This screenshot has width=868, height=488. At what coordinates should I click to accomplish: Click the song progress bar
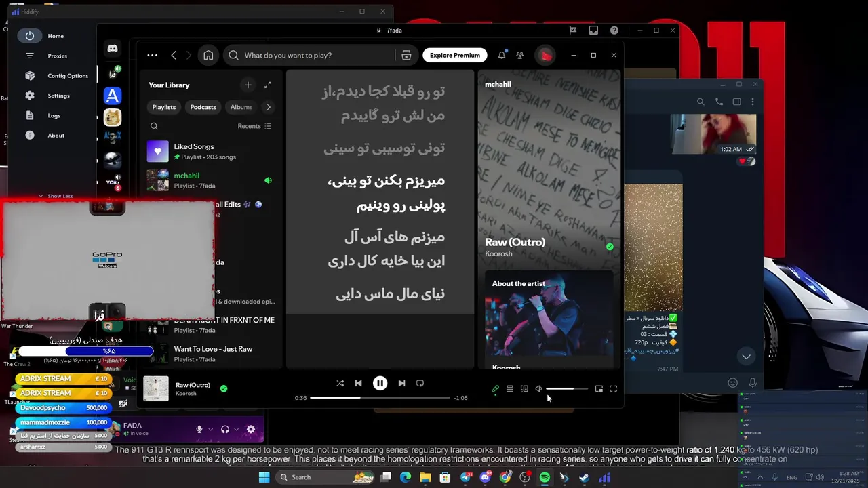point(380,398)
